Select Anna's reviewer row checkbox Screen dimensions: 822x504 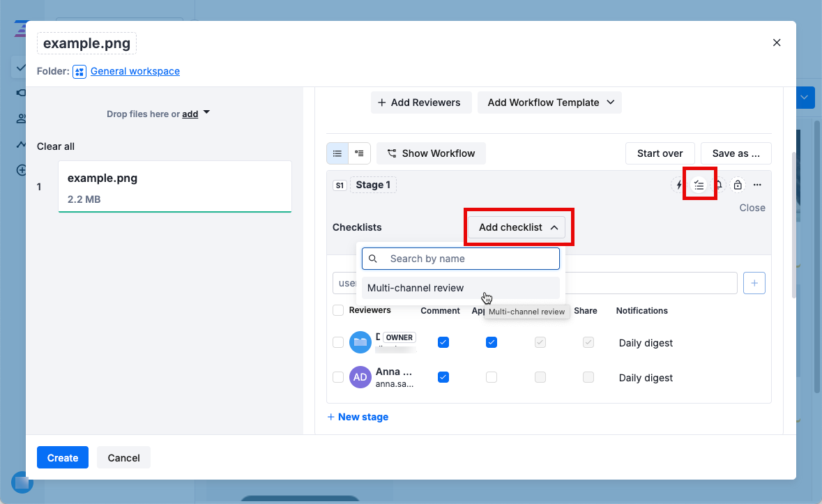pyautogui.click(x=338, y=377)
